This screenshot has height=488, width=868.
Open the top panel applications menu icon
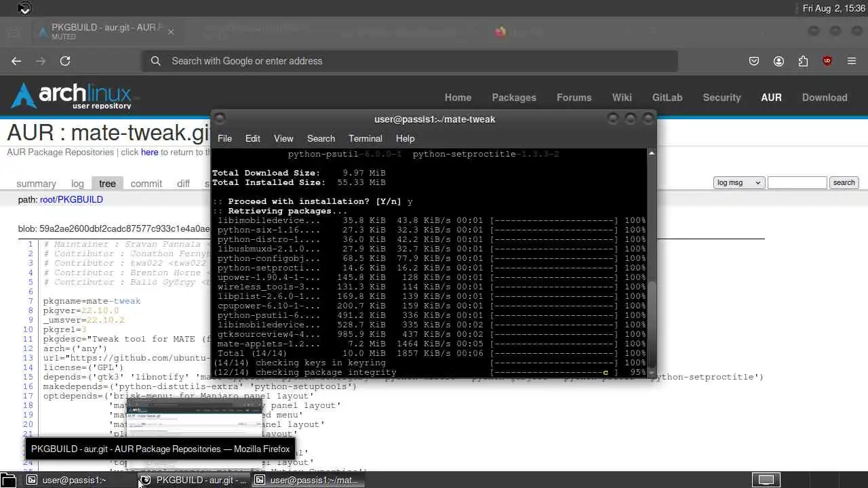[x=24, y=8]
